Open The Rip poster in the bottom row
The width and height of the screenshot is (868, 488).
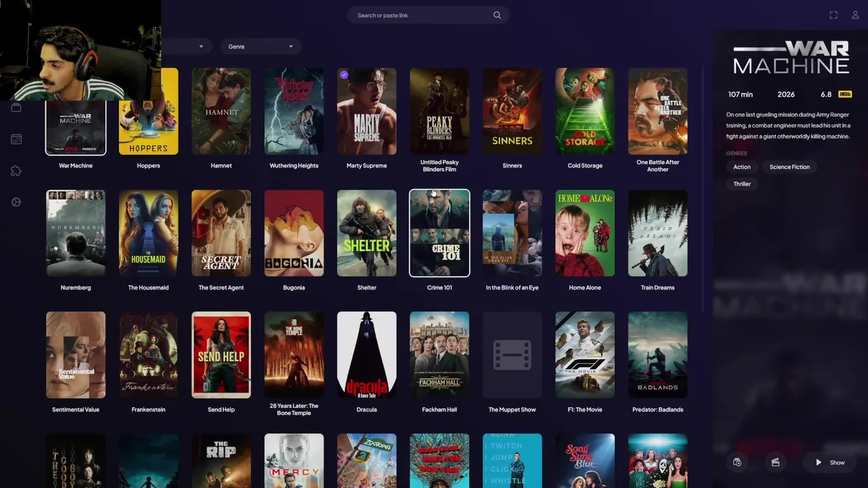(x=221, y=461)
